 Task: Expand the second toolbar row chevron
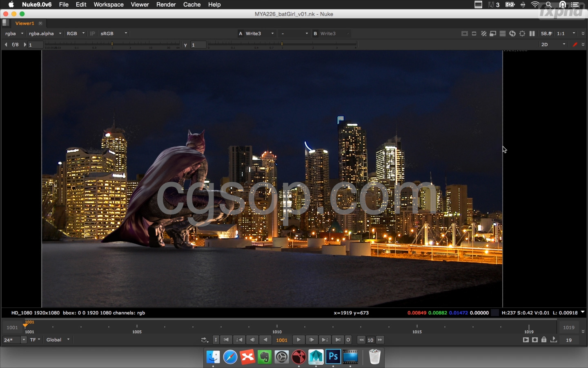[x=583, y=45]
